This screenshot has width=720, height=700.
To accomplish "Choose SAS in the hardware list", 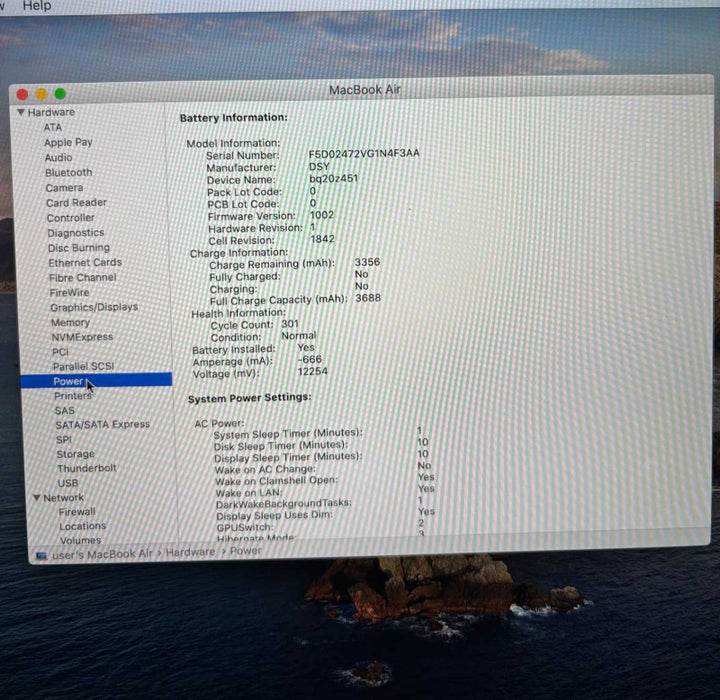I will pyautogui.click(x=65, y=411).
